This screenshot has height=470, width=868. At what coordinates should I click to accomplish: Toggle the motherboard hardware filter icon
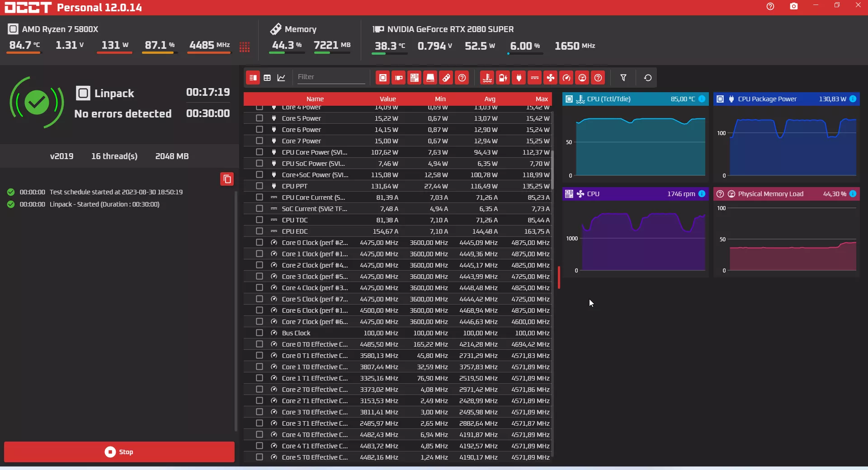point(415,78)
